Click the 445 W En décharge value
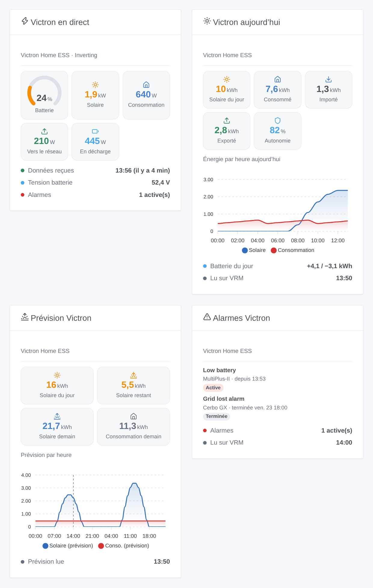This screenshot has height=588, width=373. point(95,141)
